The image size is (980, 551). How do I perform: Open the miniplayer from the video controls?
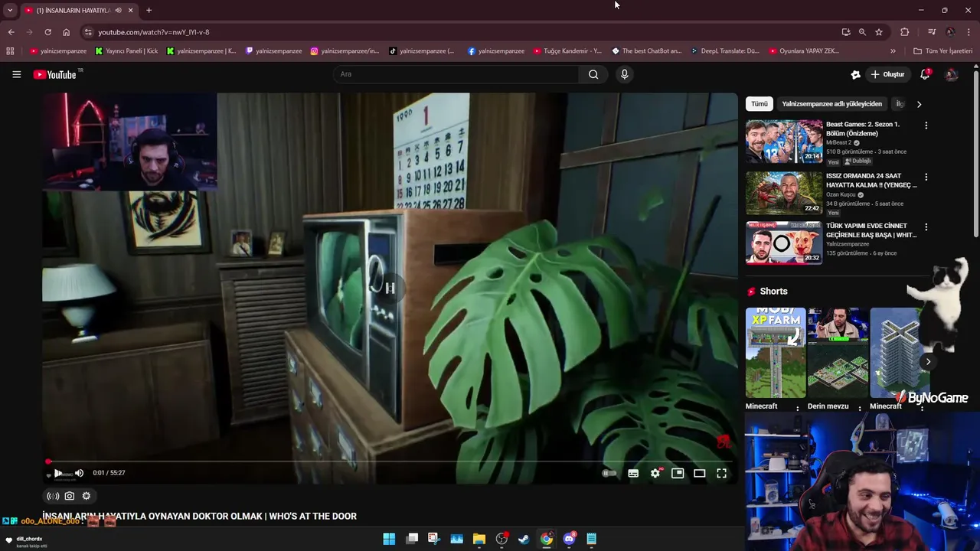tap(678, 473)
